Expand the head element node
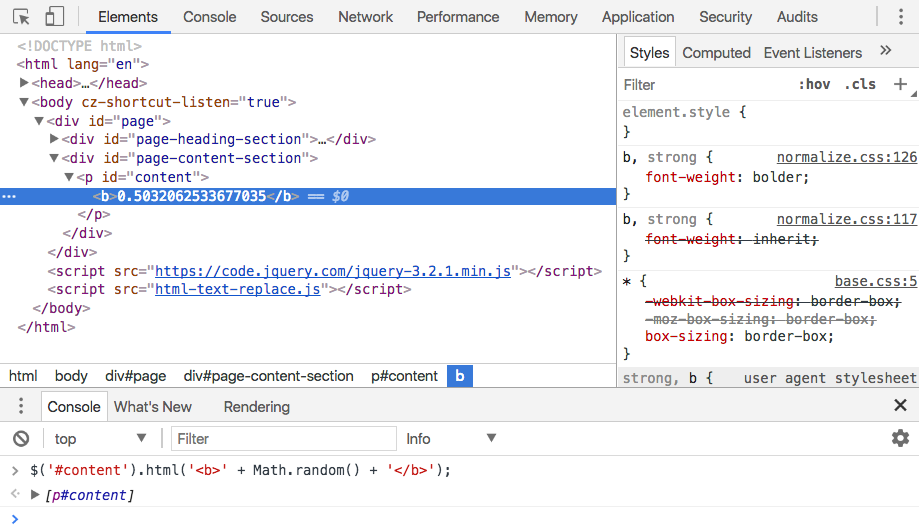Image resolution: width=919 pixels, height=530 pixels. coord(24,83)
